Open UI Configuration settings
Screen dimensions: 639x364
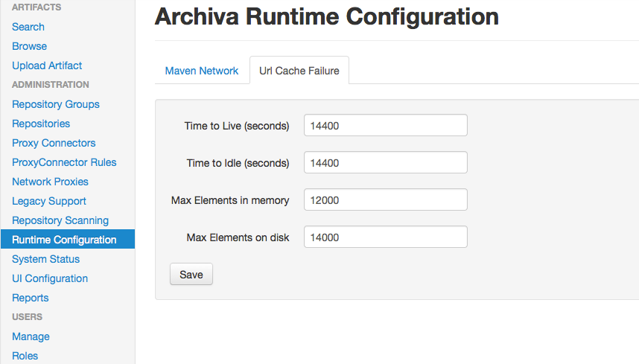click(50, 278)
